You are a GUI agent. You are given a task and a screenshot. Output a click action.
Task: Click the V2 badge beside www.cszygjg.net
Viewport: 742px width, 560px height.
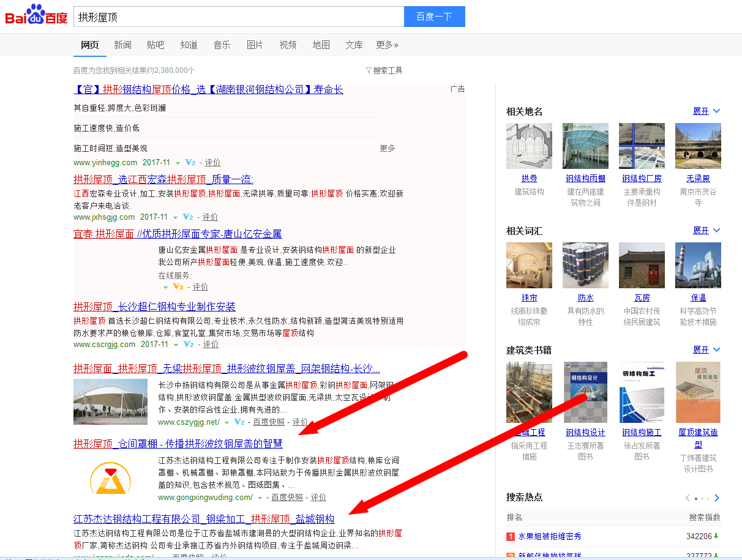239,422
